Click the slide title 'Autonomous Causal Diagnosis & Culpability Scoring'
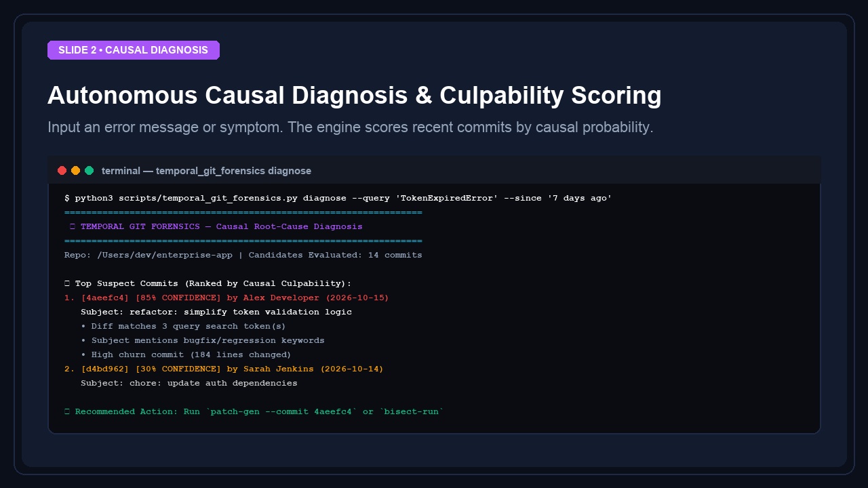 (355, 96)
